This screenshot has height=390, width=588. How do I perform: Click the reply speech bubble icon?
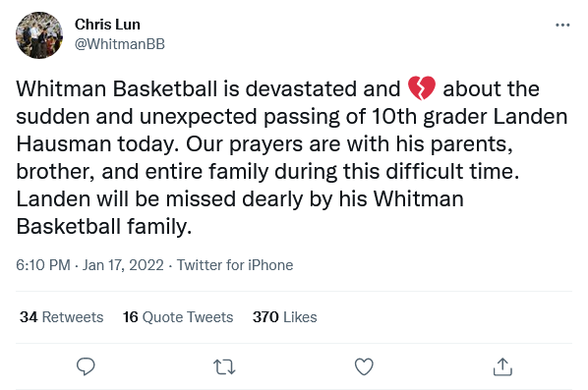pos(86,366)
